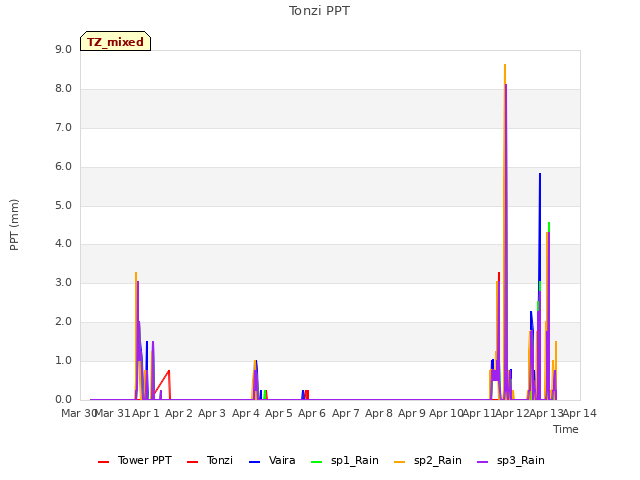Click the blue Vaira spike peak near 5.8
Image resolution: width=640 pixels, height=480 pixels.
click(540, 175)
